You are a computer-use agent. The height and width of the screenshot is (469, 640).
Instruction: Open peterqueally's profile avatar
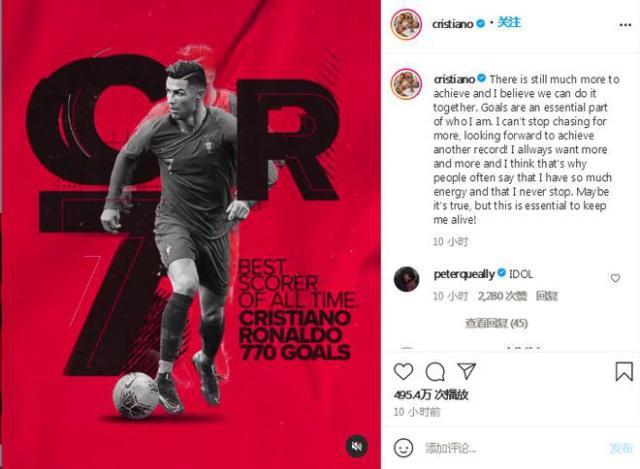pyautogui.click(x=407, y=279)
